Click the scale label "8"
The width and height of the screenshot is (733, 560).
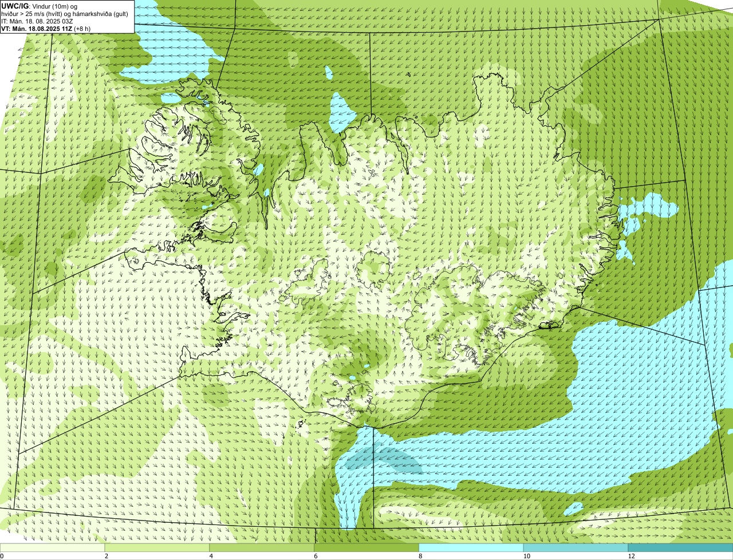pyautogui.click(x=420, y=556)
